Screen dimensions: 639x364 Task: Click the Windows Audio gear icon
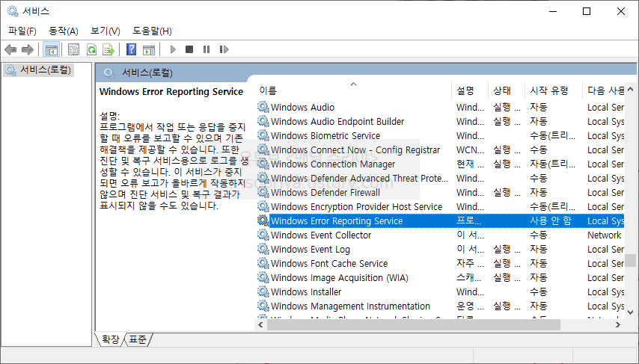tap(263, 107)
